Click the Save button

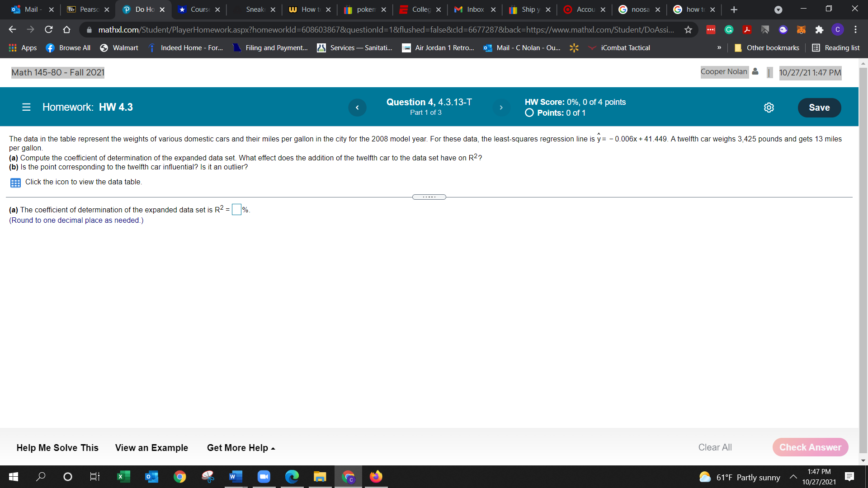(x=819, y=108)
